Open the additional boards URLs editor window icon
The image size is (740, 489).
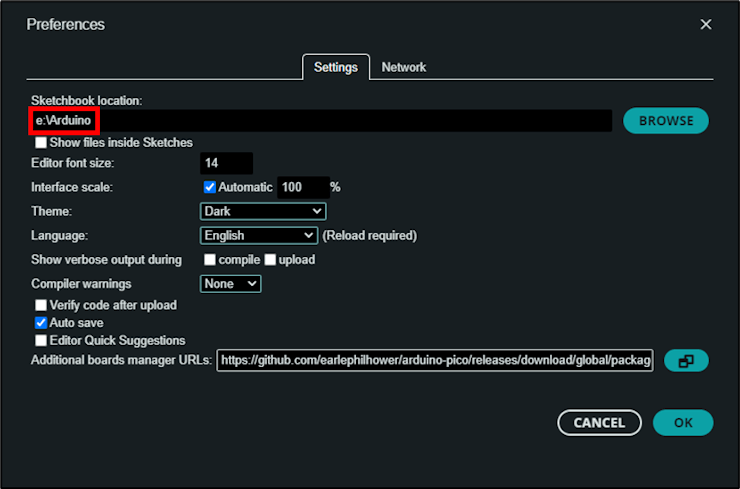pos(686,361)
